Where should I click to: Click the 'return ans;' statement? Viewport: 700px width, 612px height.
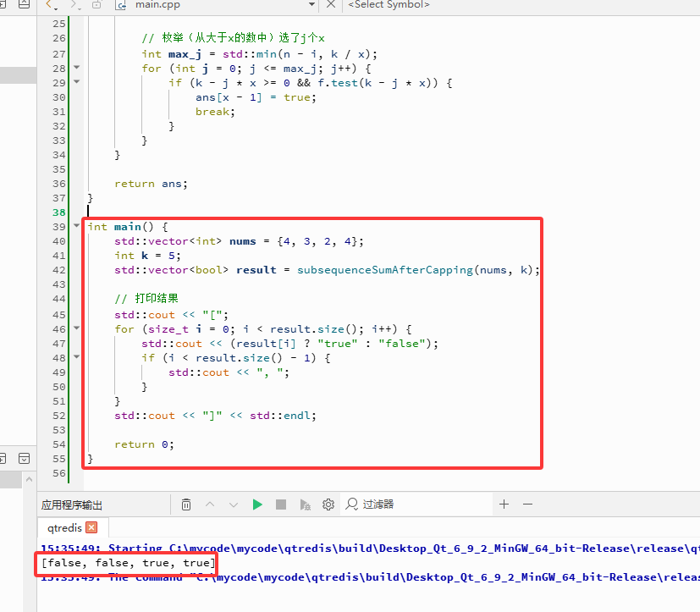pyautogui.click(x=151, y=184)
